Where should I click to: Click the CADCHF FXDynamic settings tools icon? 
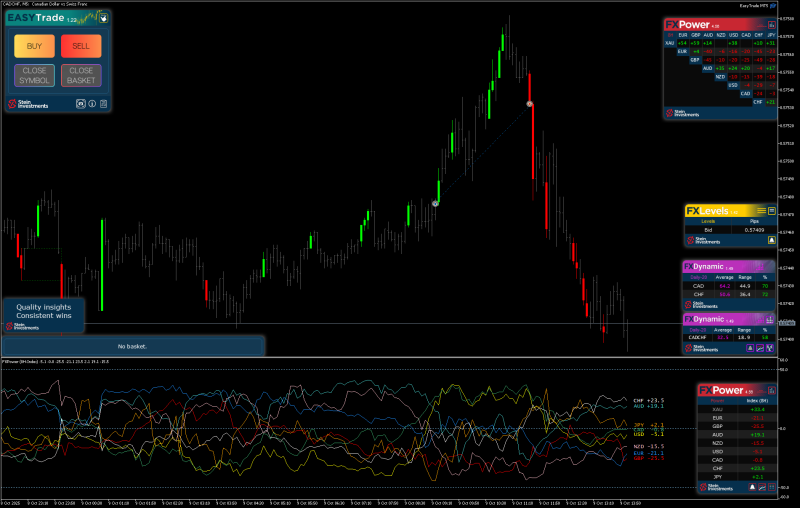(769, 348)
